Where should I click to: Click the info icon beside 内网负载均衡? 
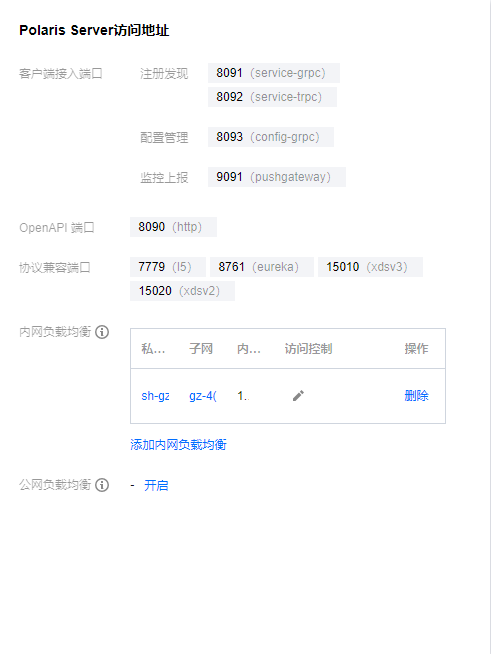point(102,332)
